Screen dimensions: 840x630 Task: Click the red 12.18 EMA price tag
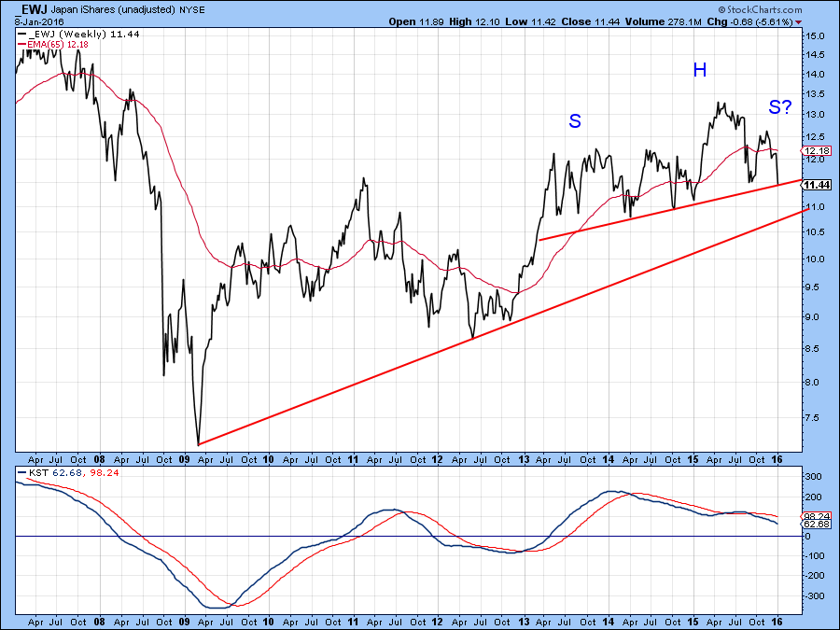tap(816, 150)
